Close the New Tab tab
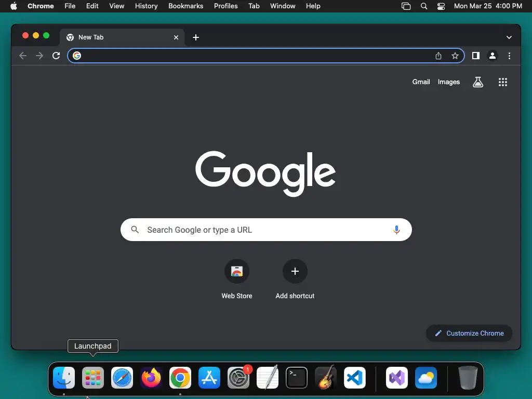 pyautogui.click(x=176, y=37)
